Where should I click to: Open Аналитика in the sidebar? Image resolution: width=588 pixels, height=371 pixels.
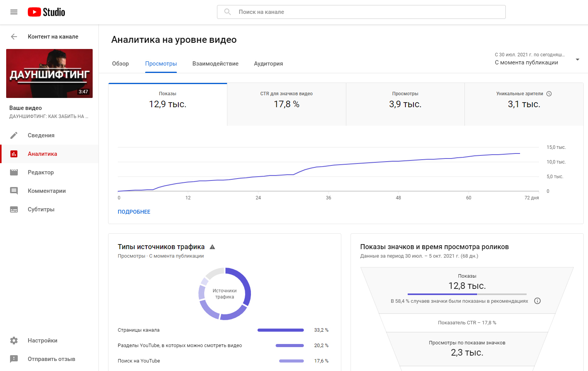coord(49,154)
